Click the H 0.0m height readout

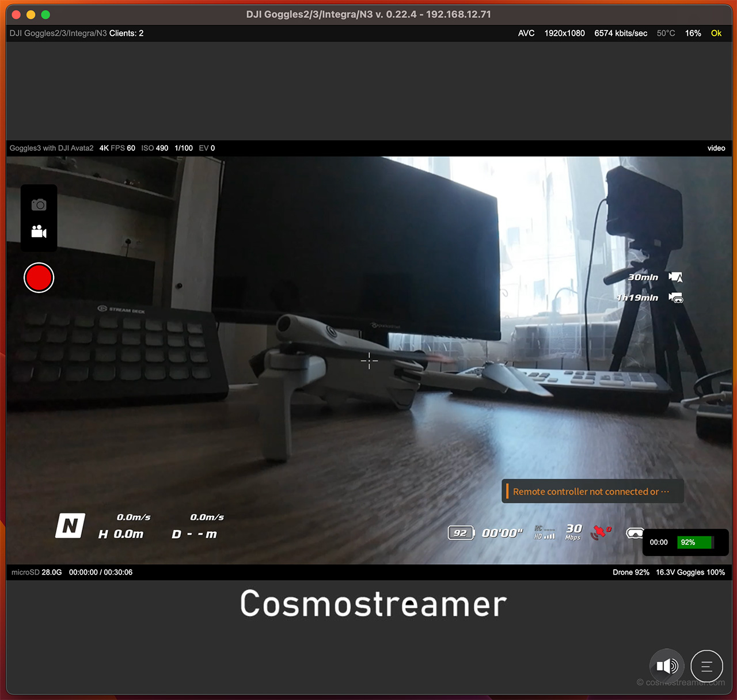click(x=121, y=534)
